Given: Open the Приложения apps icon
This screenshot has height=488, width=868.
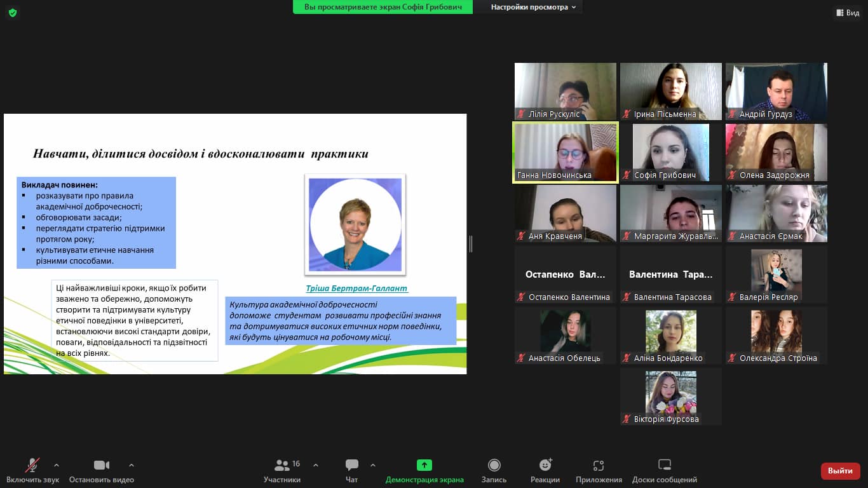Looking at the screenshot, I should pyautogui.click(x=598, y=466).
